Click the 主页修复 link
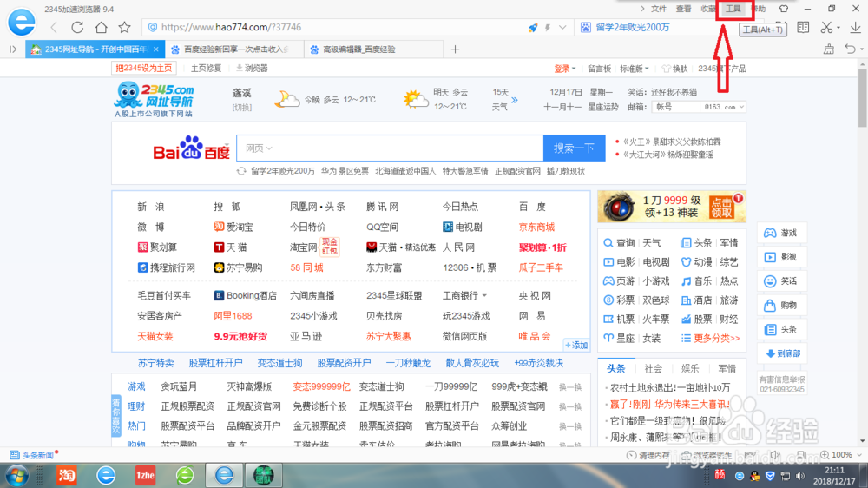Image resolution: width=868 pixels, height=488 pixels. point(206,68)
